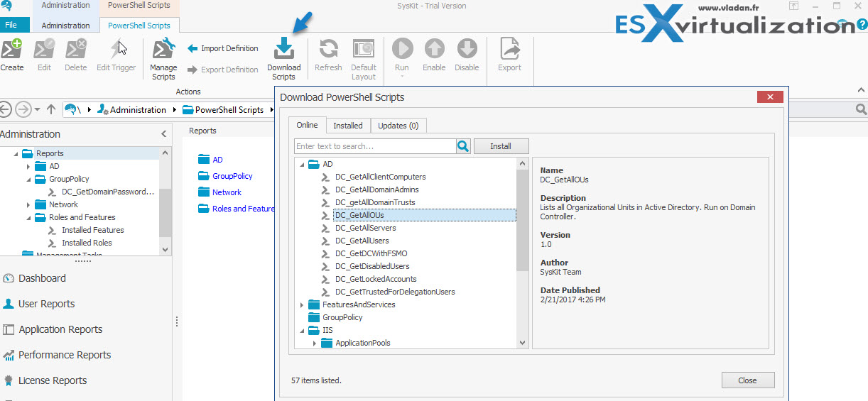868x401 pixels.
Task: Open the Dashboard section icon
Action: click(x=9, y=278)
